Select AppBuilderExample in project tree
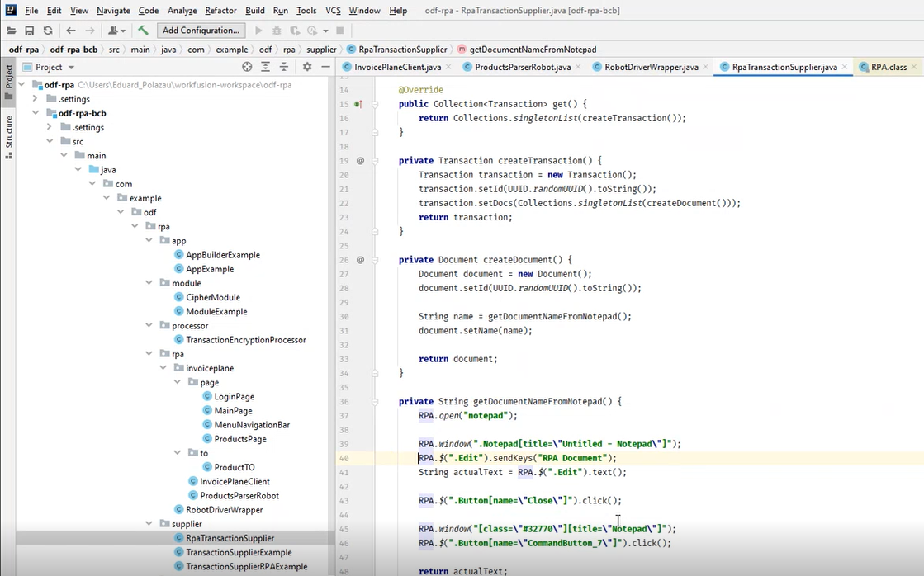The width and height of the screenshot is (924, 576). pos(223,255)
